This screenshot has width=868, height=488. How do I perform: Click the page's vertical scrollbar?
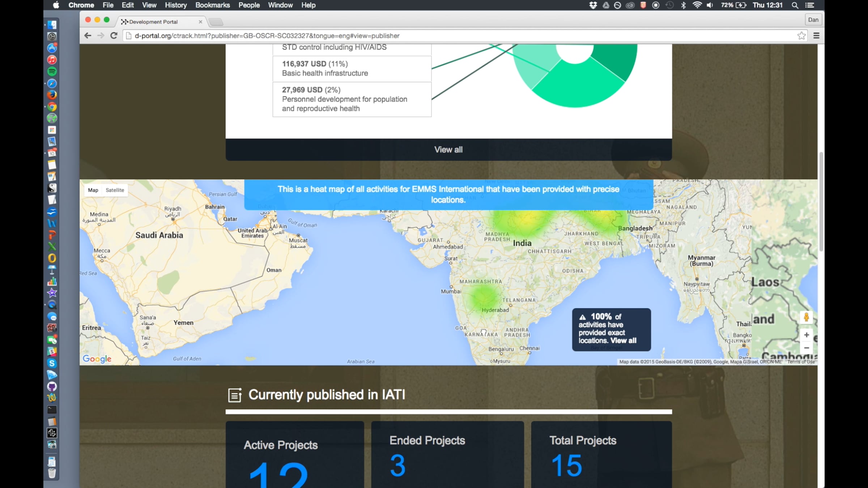click(821, 202)
